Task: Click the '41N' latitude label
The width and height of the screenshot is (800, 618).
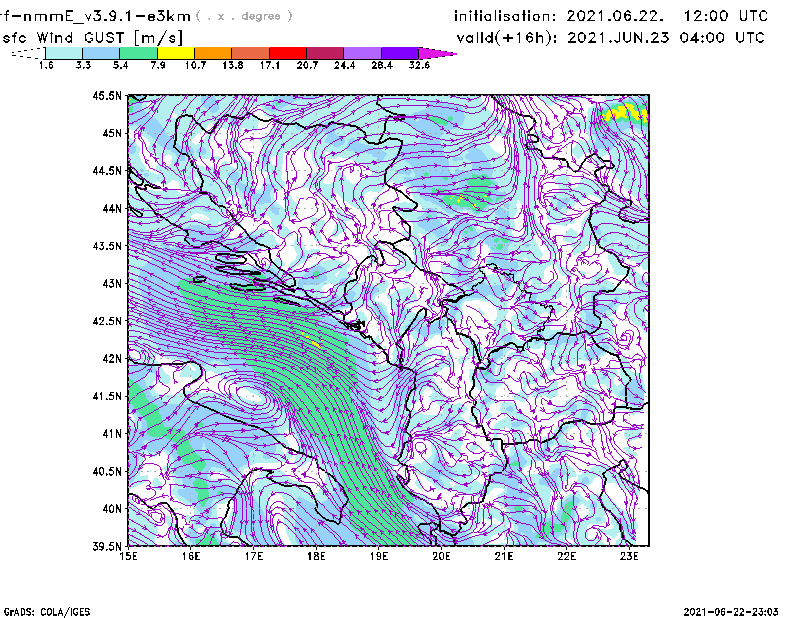Action: [x=112, y=434]
